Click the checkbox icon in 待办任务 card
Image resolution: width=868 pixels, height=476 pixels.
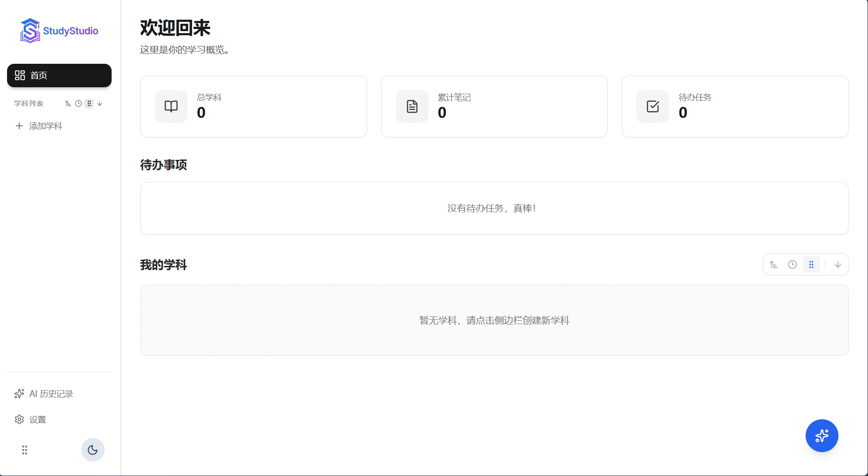[653, 106]
